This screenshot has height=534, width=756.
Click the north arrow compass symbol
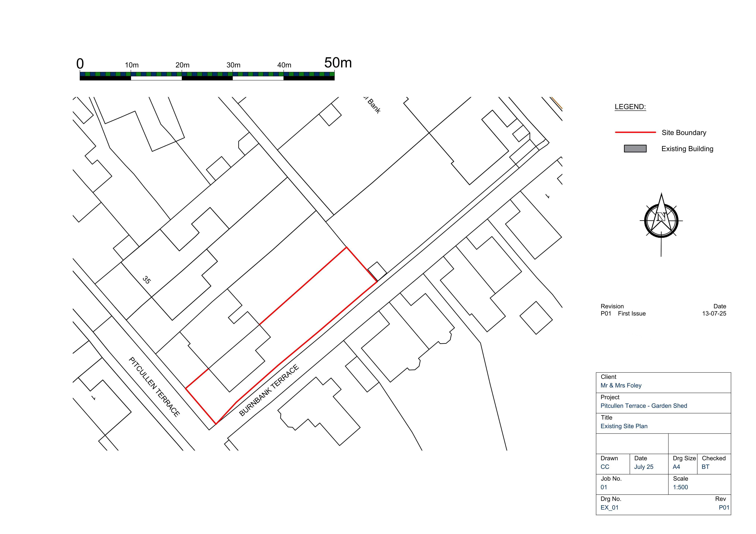pos(661,224)
